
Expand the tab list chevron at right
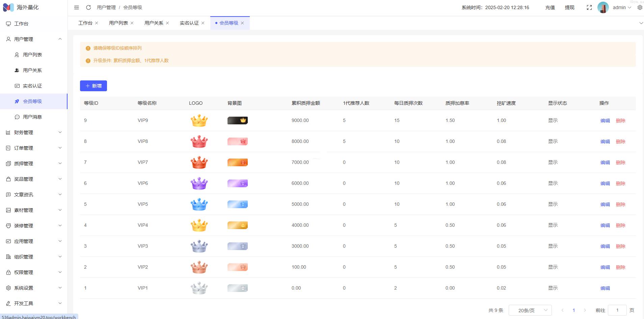[x=641, y=23]
